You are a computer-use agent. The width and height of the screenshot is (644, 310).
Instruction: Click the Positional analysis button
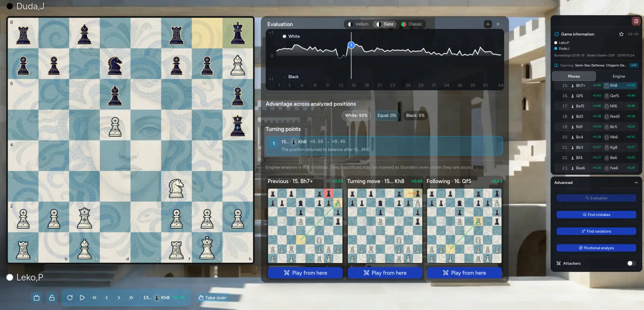pos(596,248)
